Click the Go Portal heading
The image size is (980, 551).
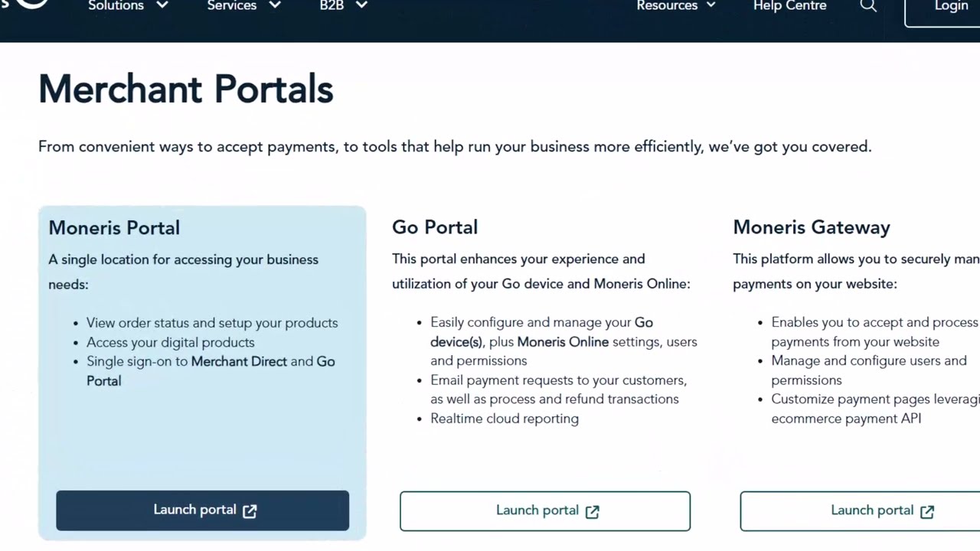tap(435, 227)
